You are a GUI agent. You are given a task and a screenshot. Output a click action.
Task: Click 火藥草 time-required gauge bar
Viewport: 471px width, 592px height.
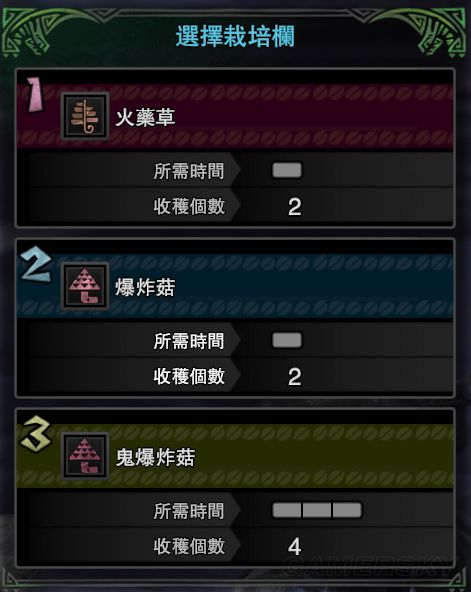click(x=287, y=170)
